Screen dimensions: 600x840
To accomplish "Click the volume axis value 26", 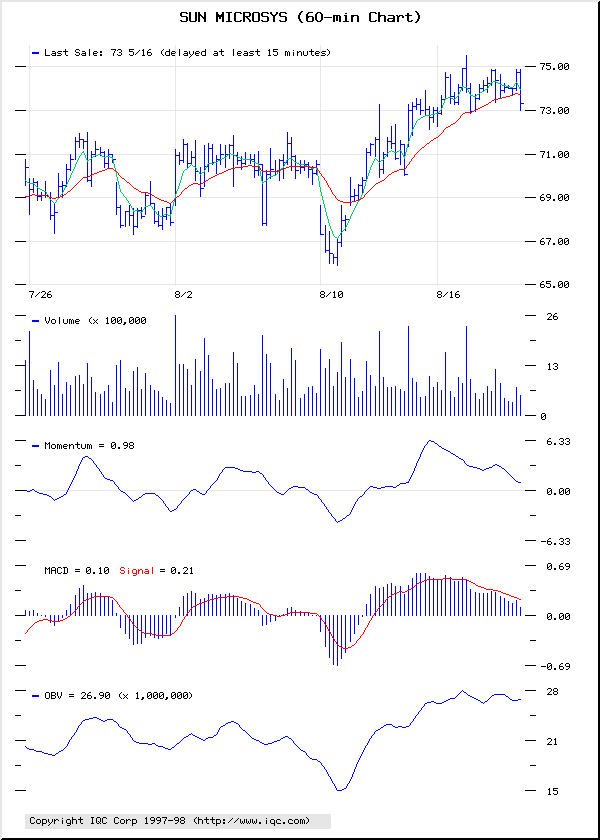I will pyautogui.click(x=552, y=316).
